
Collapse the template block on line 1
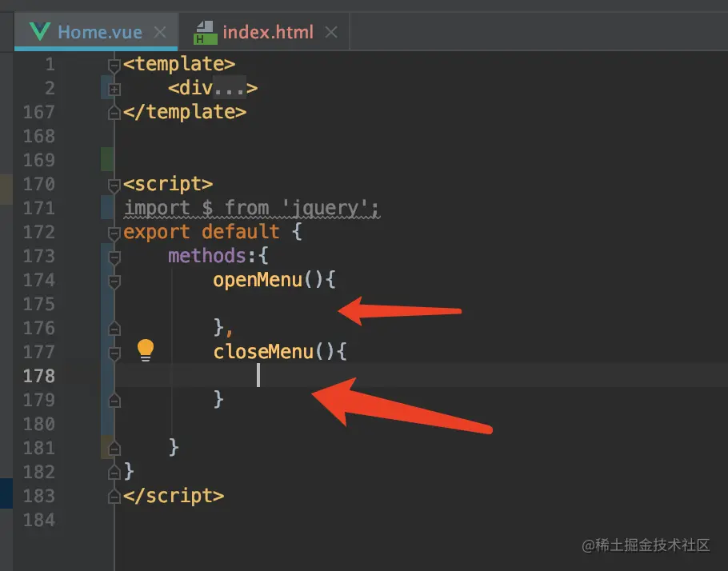point(114,65)
